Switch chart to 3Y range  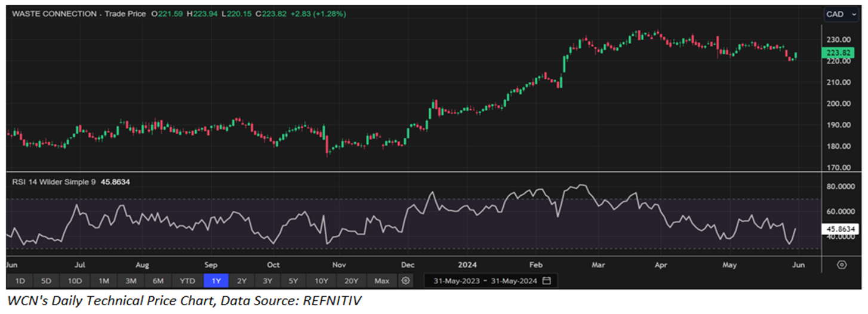267,281
